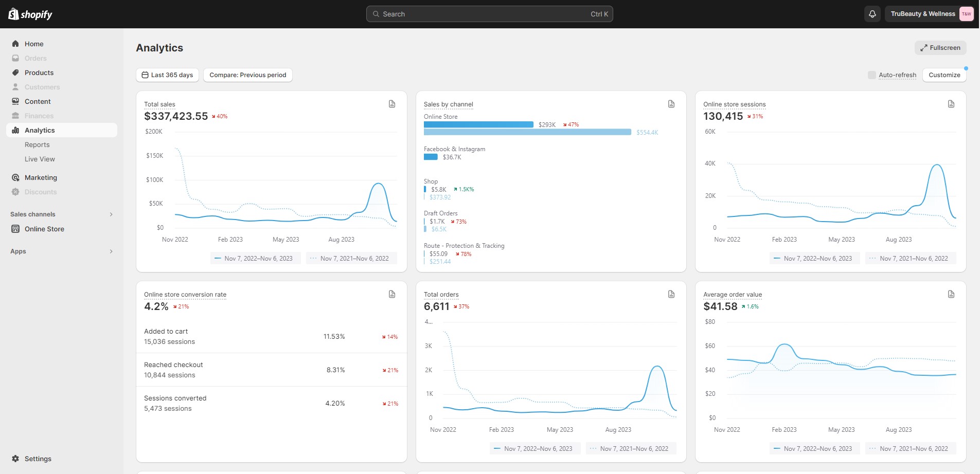Open the Total sales report icon
Image resolution: width=980 pixels, height=474 pixels.
coord(392,104)
